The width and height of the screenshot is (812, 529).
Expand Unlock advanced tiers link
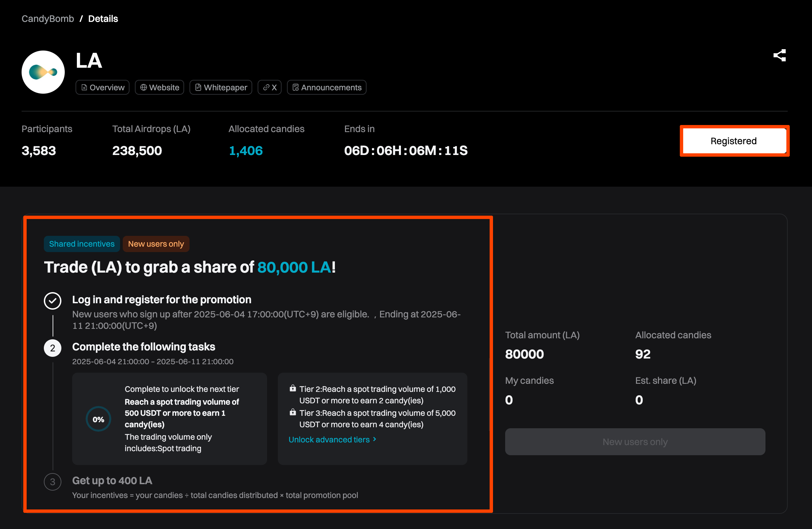coord(332,439)
